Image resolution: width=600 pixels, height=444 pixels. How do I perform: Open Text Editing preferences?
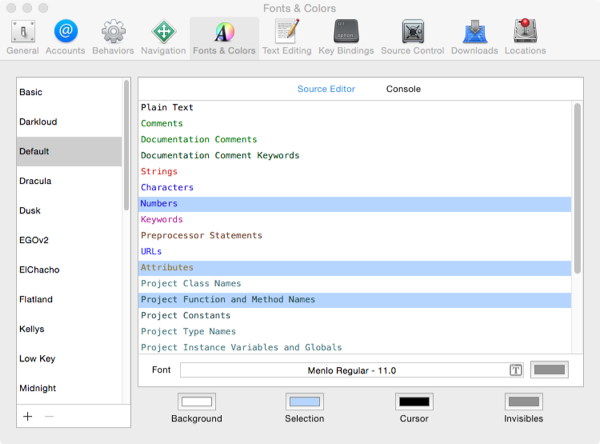tap(286, 36)
